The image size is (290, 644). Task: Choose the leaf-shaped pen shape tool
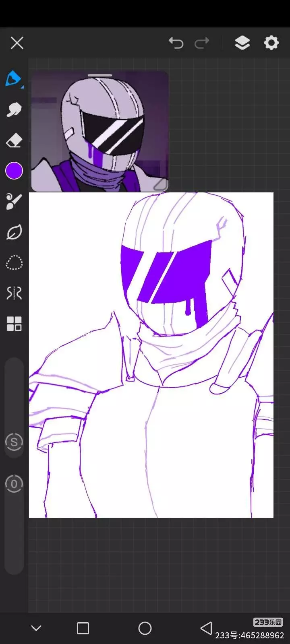(x=14, y=232)
